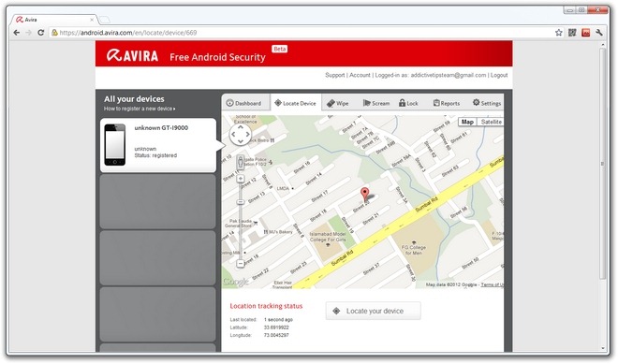Open the Settings tab
The height and width of the screenshot is (364, 618).
(x=487, y=103)
